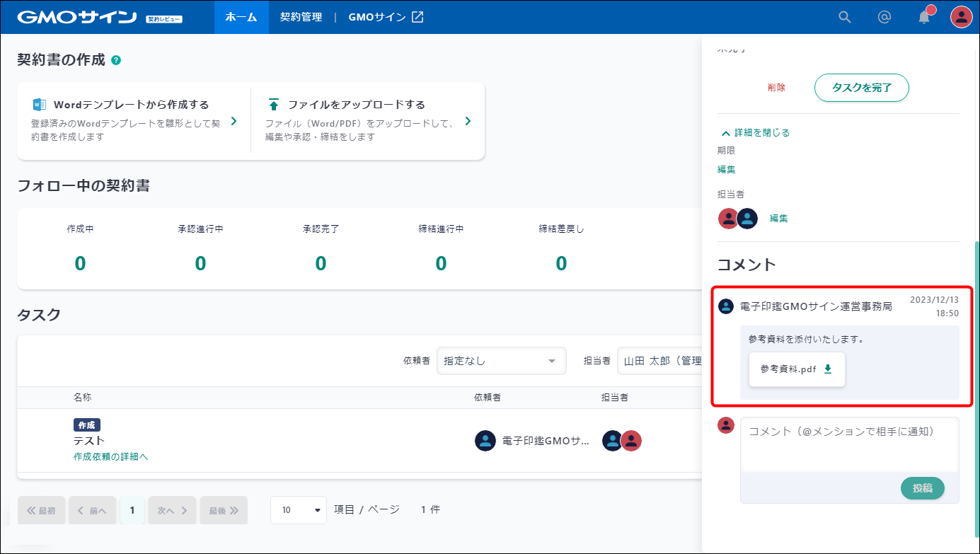
Task: Select the ホーム tab
Action: [241, 17]
